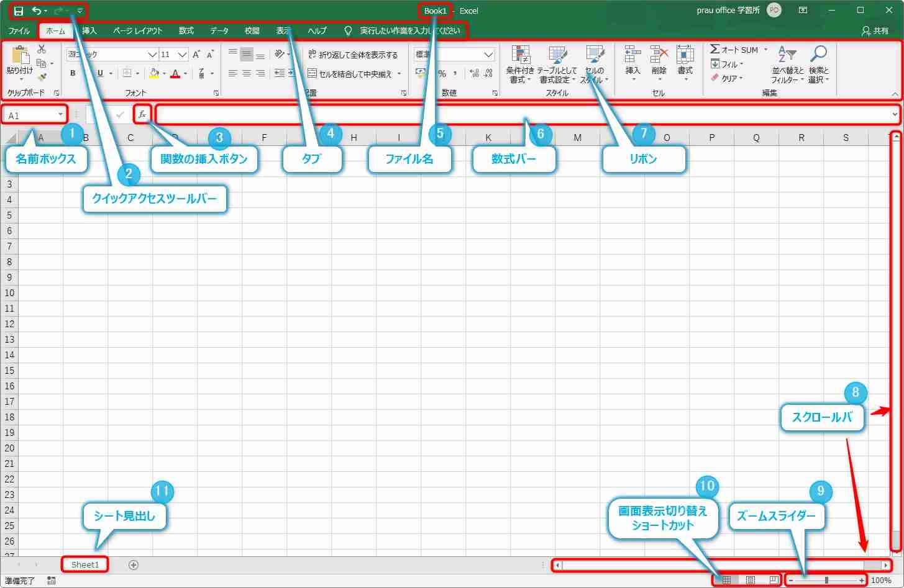Viewport: 904px width, 588px height.
Task: Toggle wrap text (折り返して全体を表示する)
Action: coord(353,55)
